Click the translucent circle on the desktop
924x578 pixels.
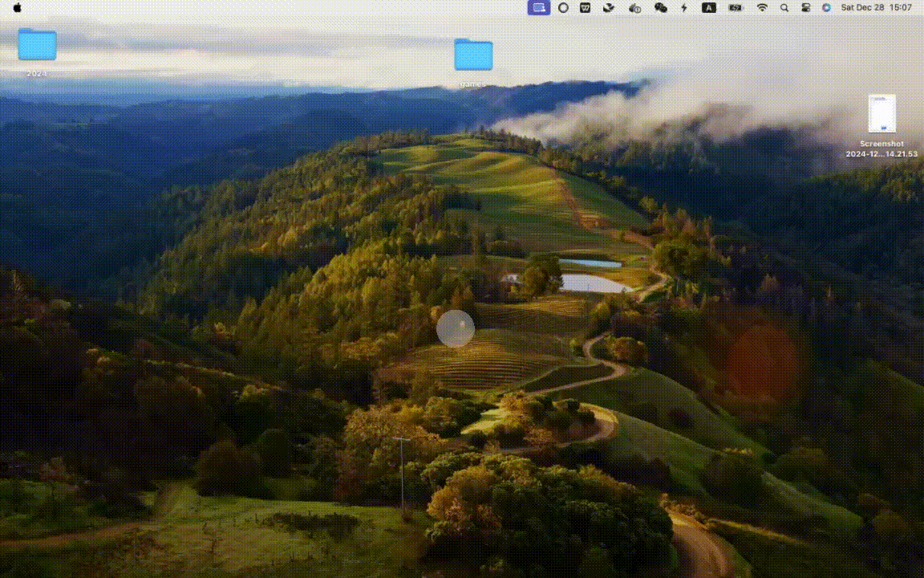[x=456, y=328]
